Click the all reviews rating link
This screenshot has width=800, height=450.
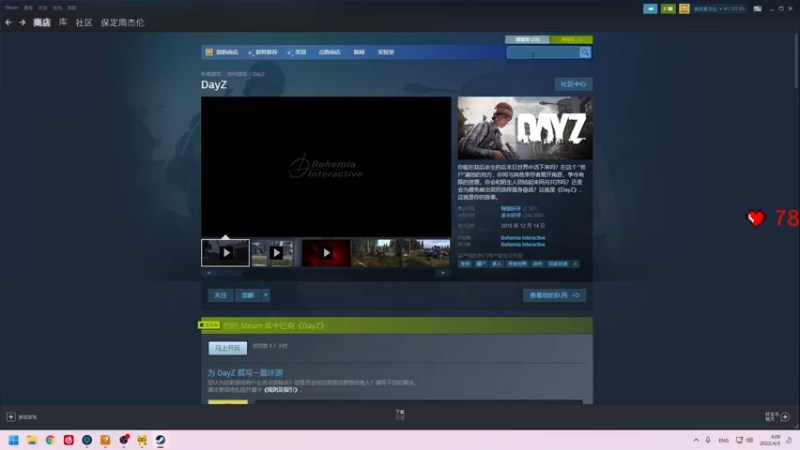(511, 215)
